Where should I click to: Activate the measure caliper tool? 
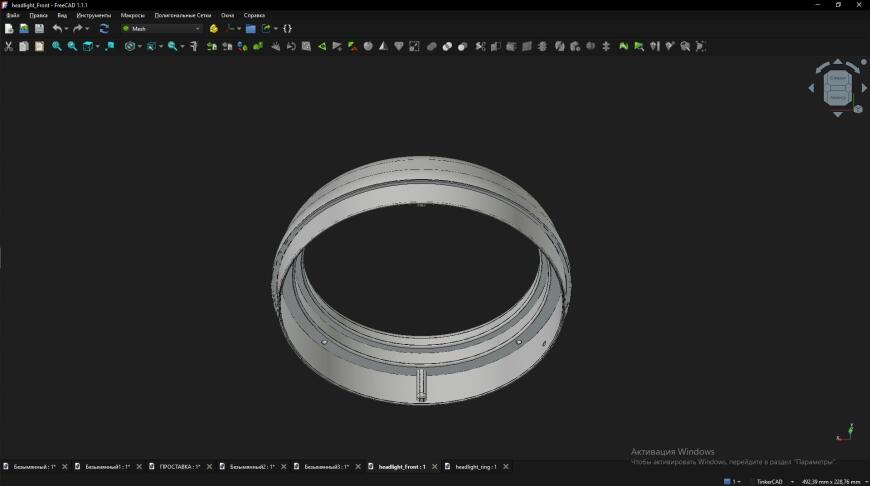(x=194, y=47)
